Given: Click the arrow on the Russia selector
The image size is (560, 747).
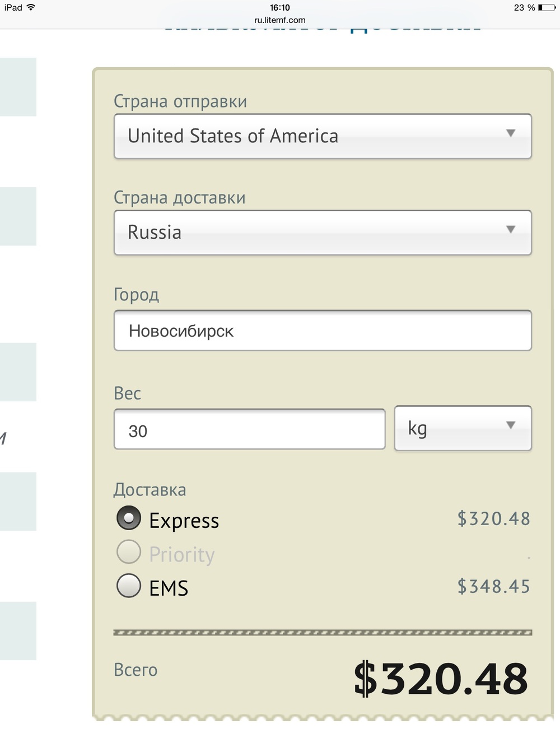Looking at the screenshot, I should pyautogui.click(x=511, y=230).
